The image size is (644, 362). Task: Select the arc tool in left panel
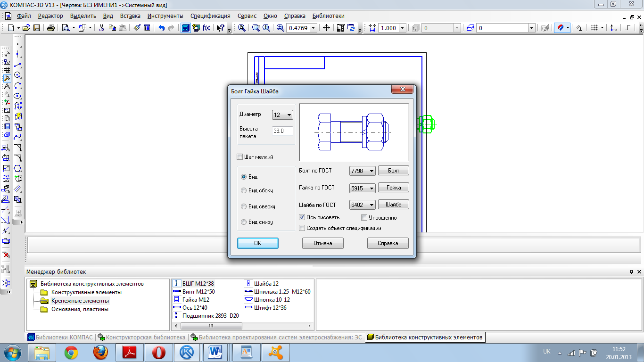click(18, 85)
